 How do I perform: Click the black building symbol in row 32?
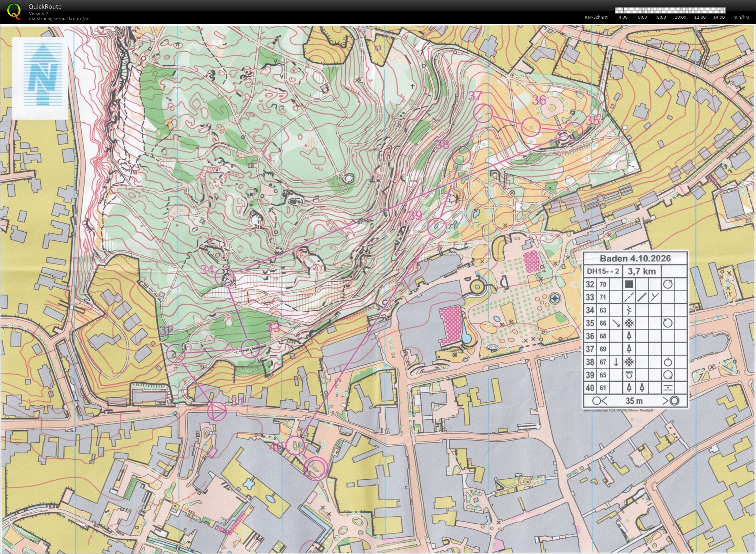[x=629, y=284]
